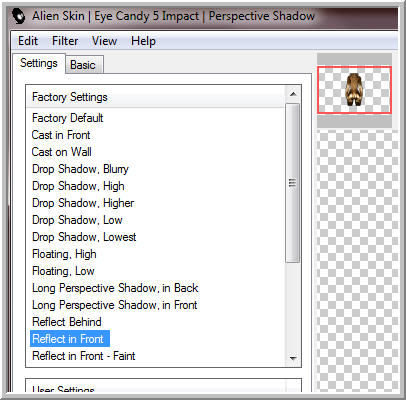Click the Alien Skin title bar icon

point(19,16)
